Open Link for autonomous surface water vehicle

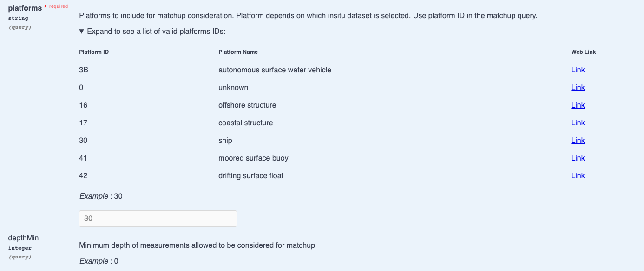[578, 70]
